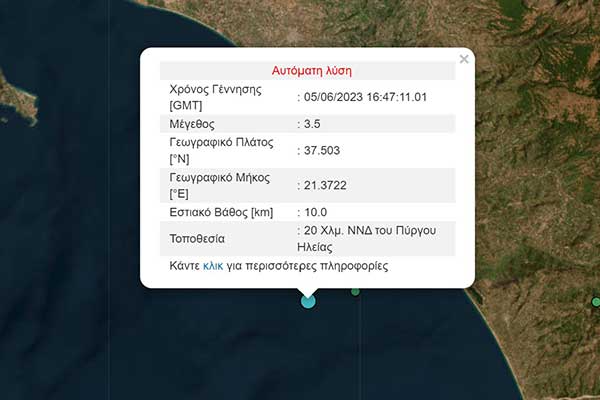Viewport: 600px width, 400px height.
Task: Click the Χρόνος Γέννησης [GMT] label
Action: coord(215,97)
